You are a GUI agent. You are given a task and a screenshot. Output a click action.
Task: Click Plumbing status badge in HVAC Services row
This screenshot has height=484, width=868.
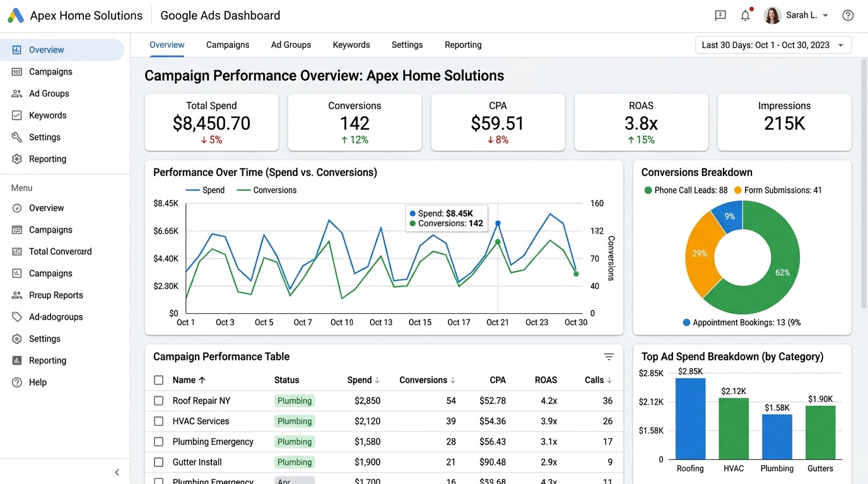click(295, 421)
